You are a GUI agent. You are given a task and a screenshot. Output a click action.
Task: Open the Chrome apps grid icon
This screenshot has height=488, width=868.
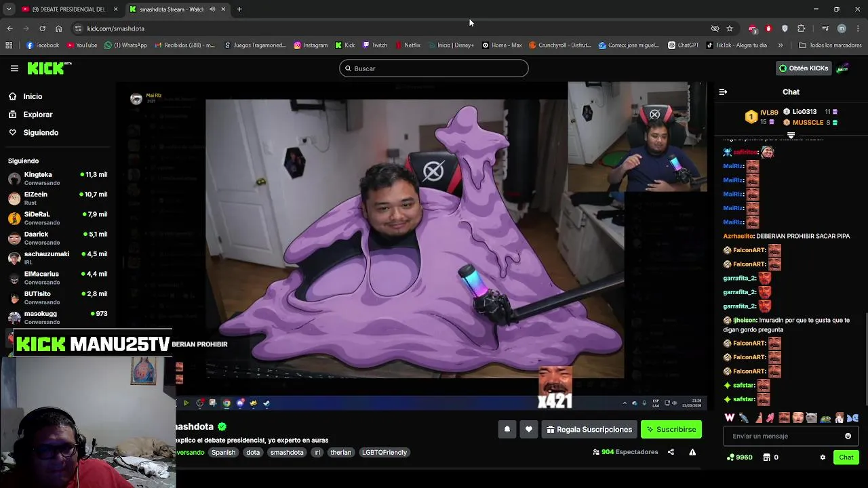[9, 45]
